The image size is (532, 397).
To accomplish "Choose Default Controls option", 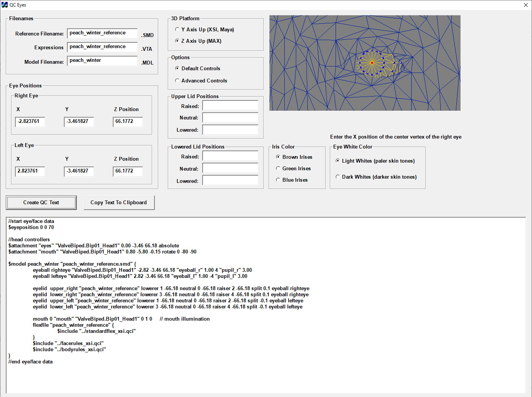I will click(177, 68).
